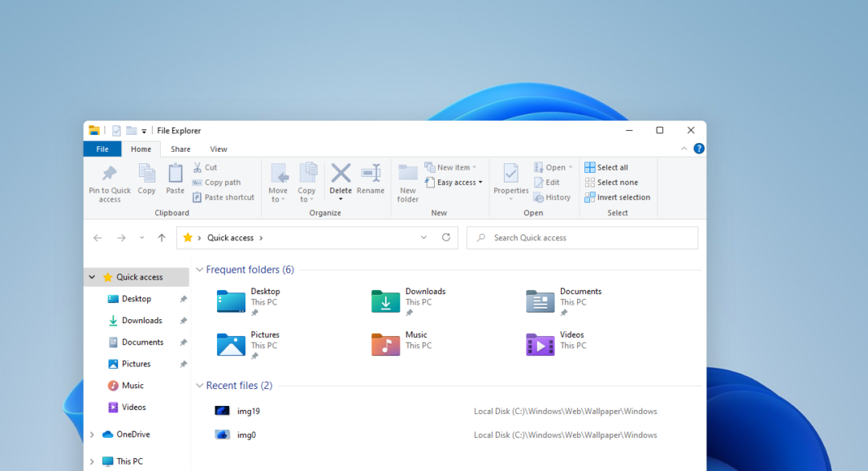Open the img19 recent file
Viewport: 868px width, 471px height.
click(248, 412)
